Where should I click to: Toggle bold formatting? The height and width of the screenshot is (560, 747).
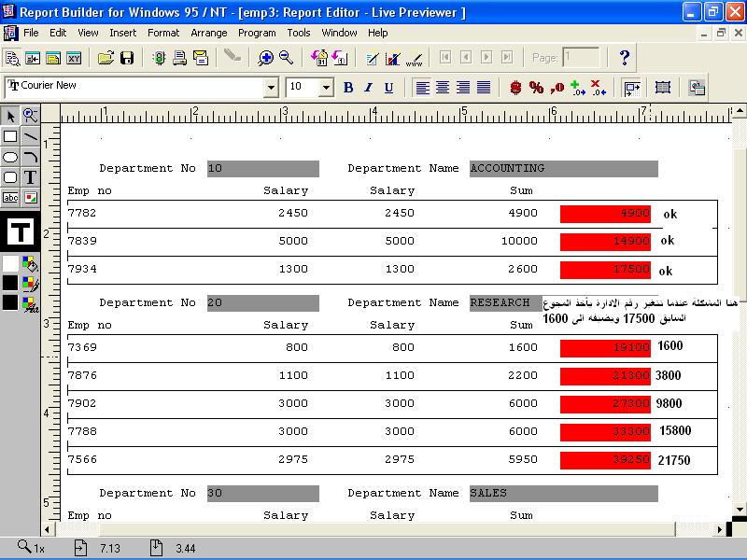[348, 88]
